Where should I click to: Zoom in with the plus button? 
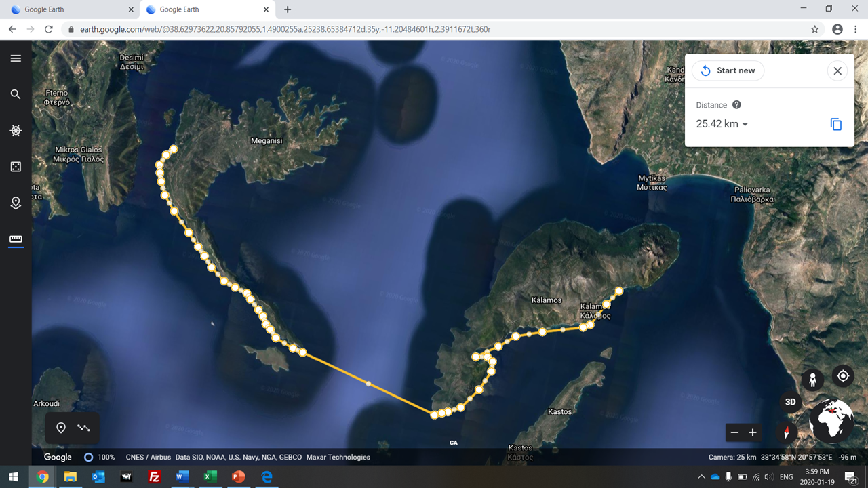(x=752, y=432)
